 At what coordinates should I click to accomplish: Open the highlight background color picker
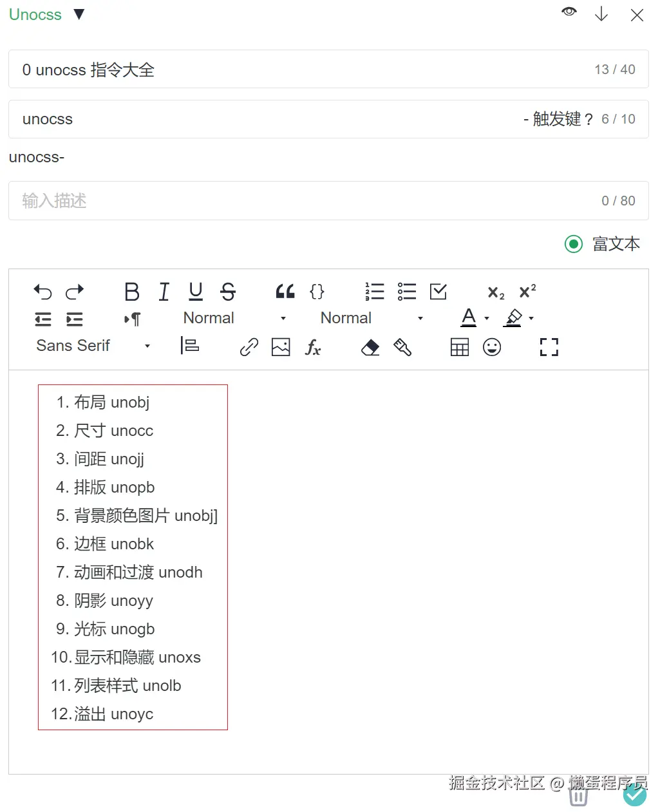point(519,317)
